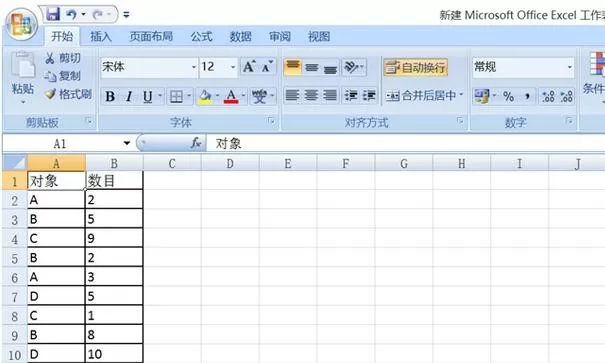Click the 粘贴 paste icon
605x363 pixels.
coord(23,64)
